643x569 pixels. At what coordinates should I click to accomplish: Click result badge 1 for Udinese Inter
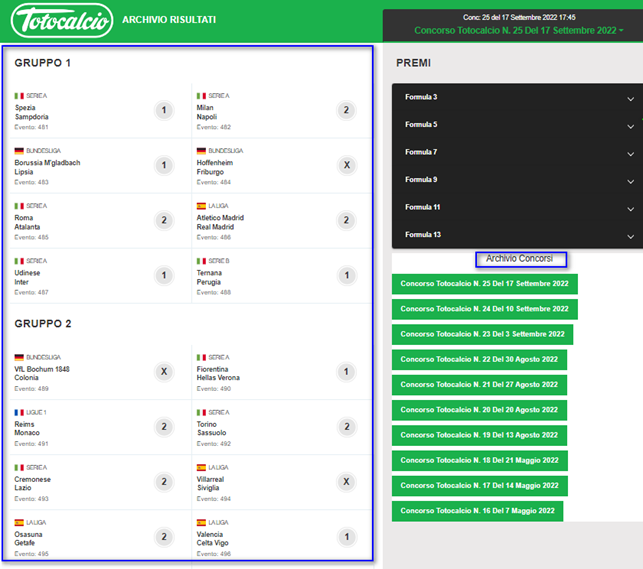165,276
